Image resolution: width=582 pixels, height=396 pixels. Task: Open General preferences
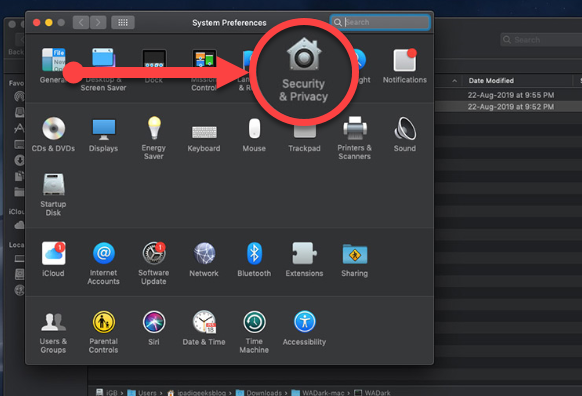coord(53,65)
